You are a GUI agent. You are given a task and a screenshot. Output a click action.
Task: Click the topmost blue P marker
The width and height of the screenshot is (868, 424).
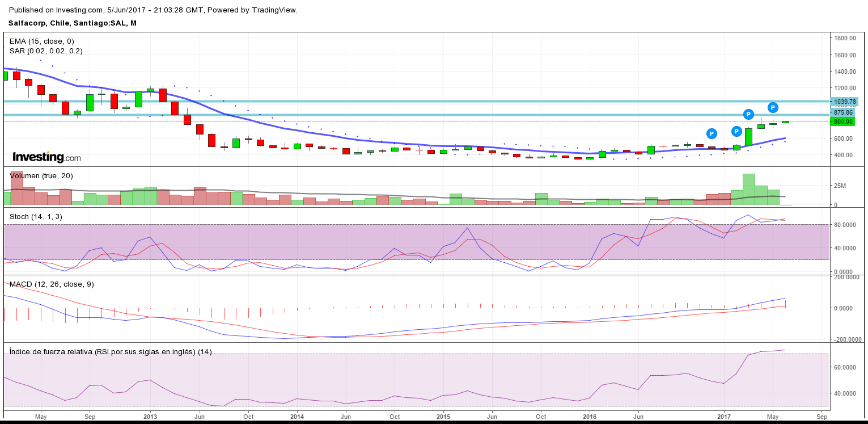tap(773, 107)
